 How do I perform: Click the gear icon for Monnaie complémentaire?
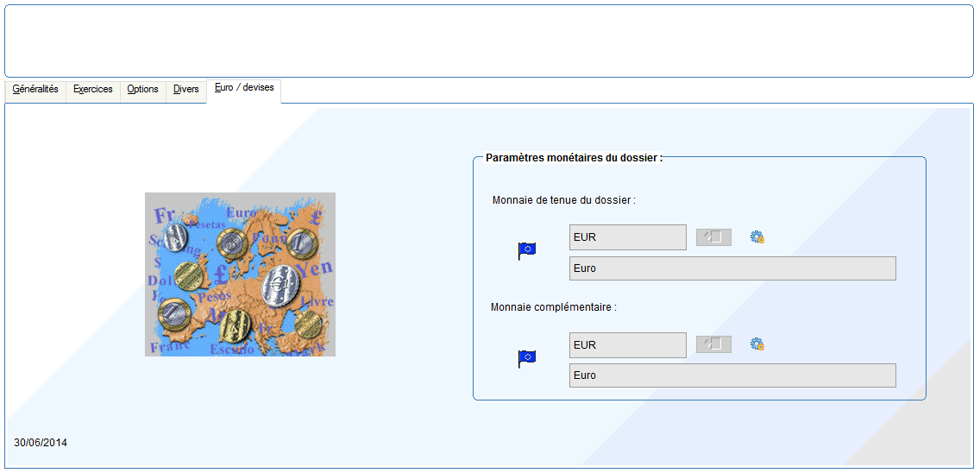pos(757,344)
